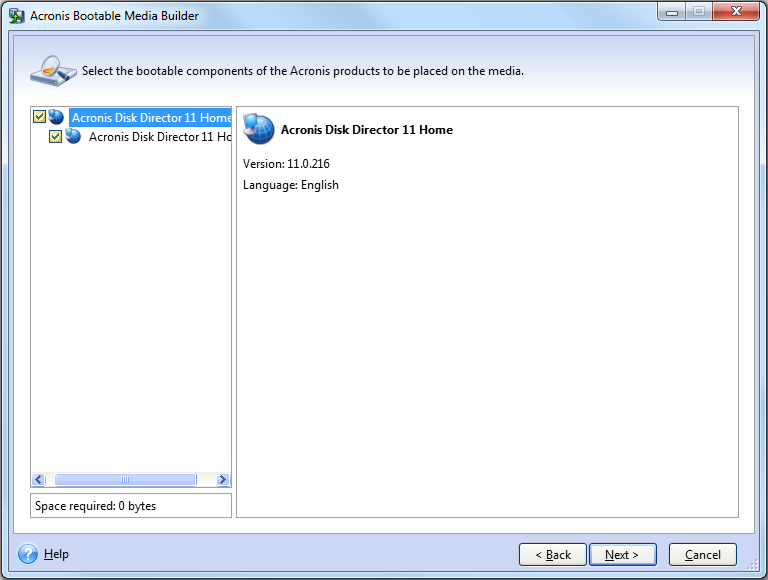Proceed with the Next button
The height and width of the screenshot is (580, 768).
coord(621,554)
